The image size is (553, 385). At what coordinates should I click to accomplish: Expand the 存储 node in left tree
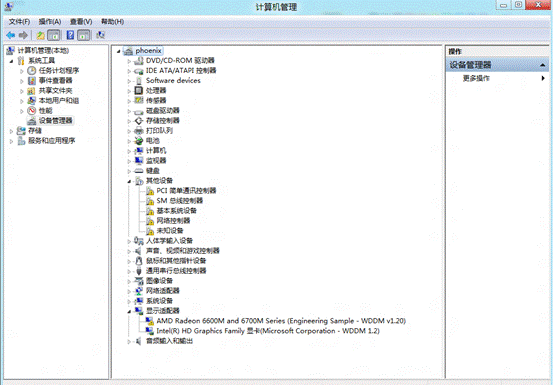click(11, 131)
